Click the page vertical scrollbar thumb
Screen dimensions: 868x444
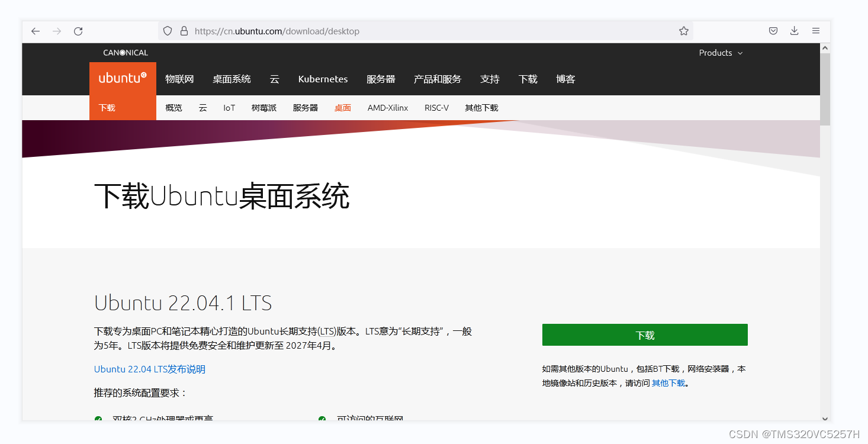(825, 89)
